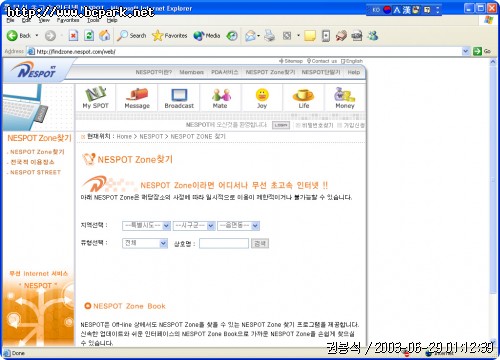500x360 pixels.
Task: Open the 읍면동 neighborhood dropdown
Action: 238,226
